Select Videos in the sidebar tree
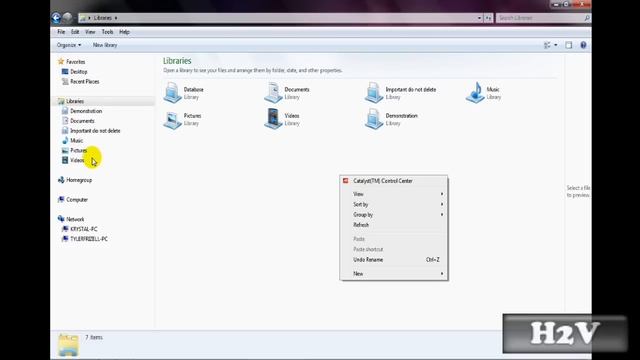Screen dimensions: 640x360 tap(77, 160)
